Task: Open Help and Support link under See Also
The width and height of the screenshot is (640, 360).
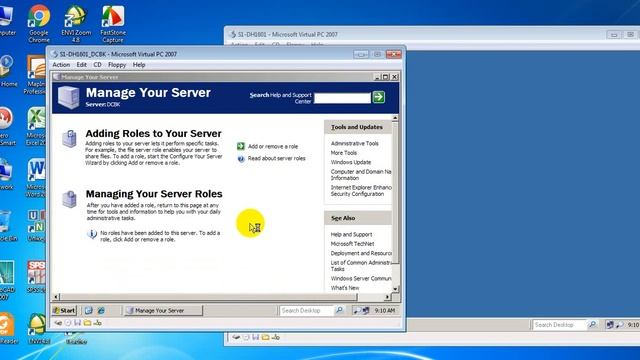Action: pyautogui.click(x=351, y=234)
